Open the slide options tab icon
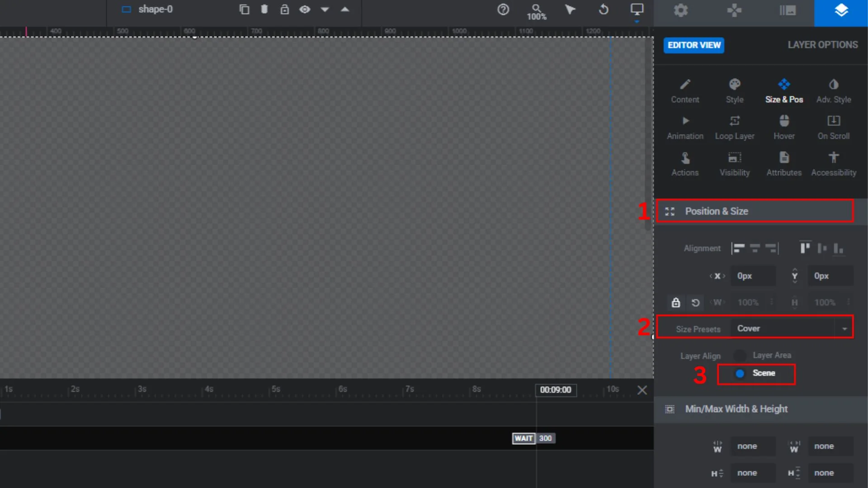 [788, 10]
